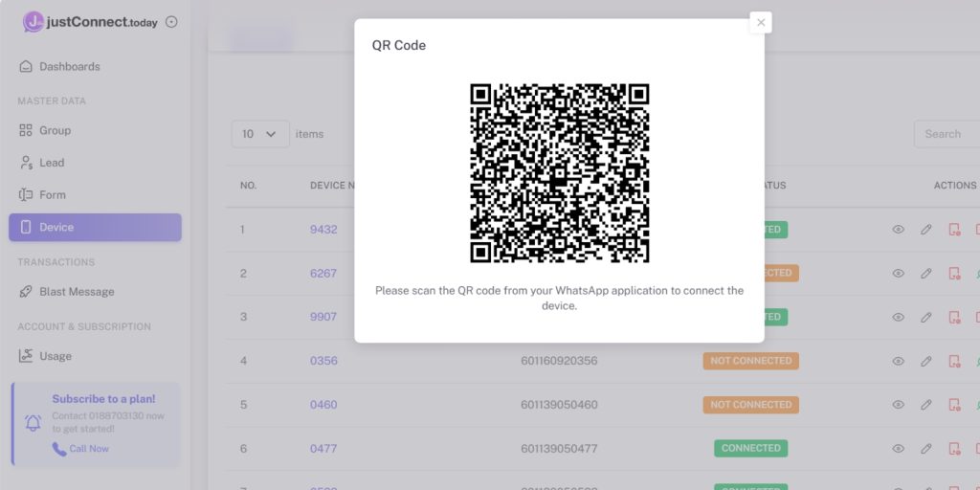Click phone number 601160920356
Viewport: 980px width, 490px height.
coord(559,361)
